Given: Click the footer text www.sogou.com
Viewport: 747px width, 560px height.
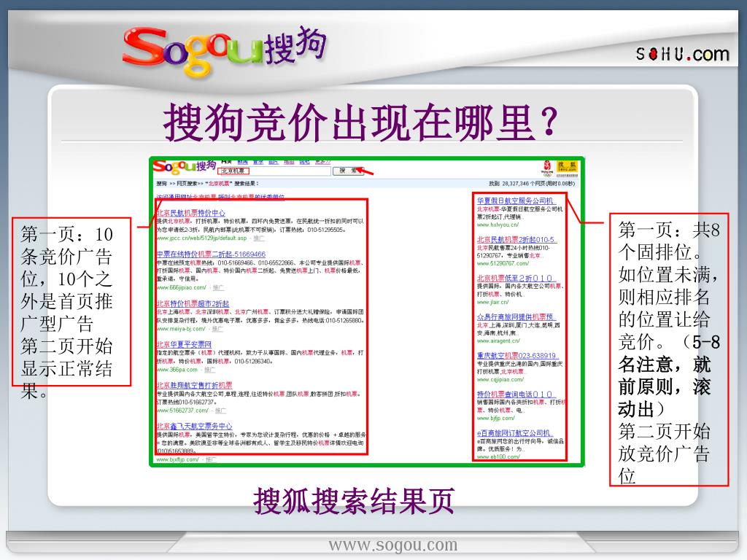Looking at the screenshot, I should (x=393, y=544).
